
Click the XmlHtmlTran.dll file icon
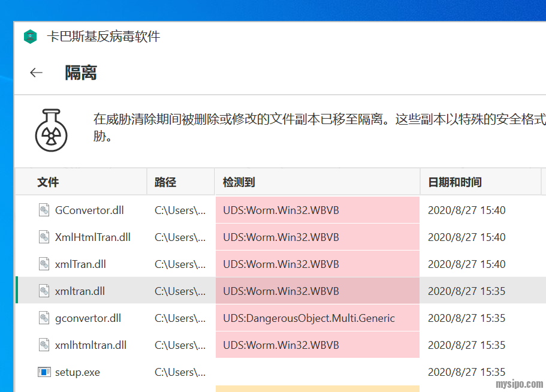point(44,237)
